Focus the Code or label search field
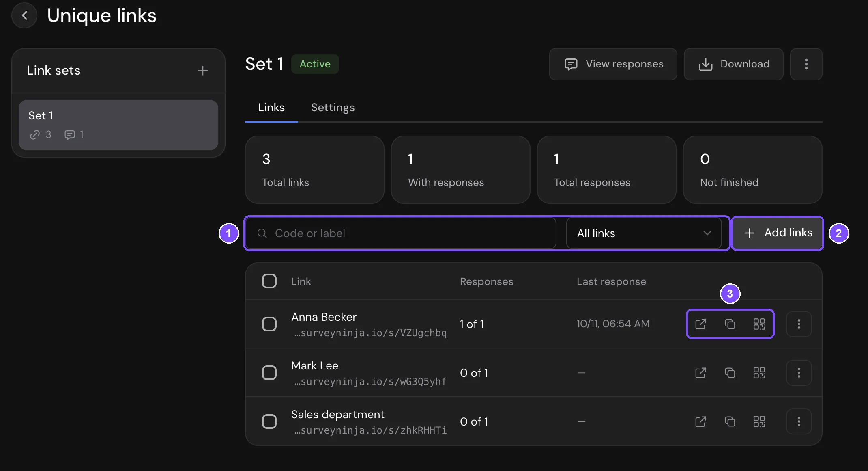 coord(400,233)
